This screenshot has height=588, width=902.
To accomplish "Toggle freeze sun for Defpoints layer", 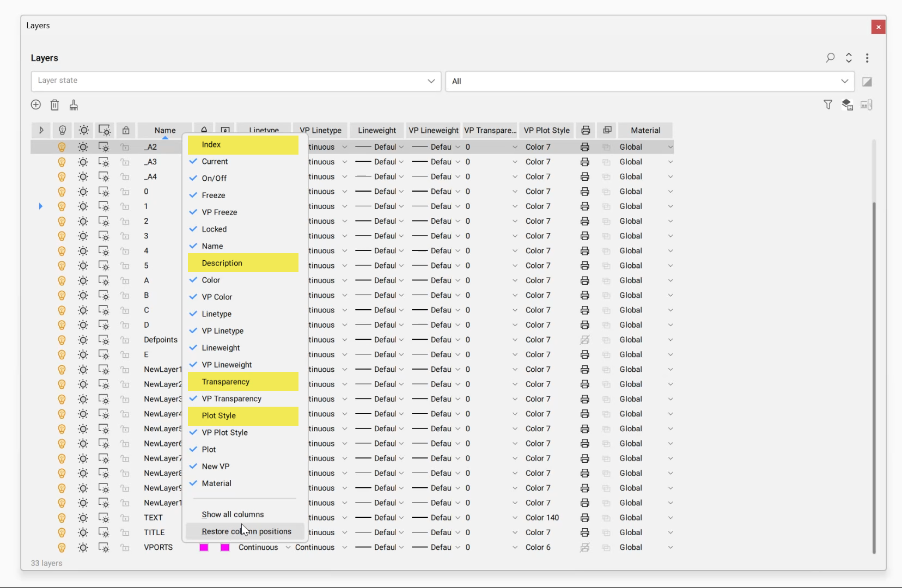I will coord(83,340).
